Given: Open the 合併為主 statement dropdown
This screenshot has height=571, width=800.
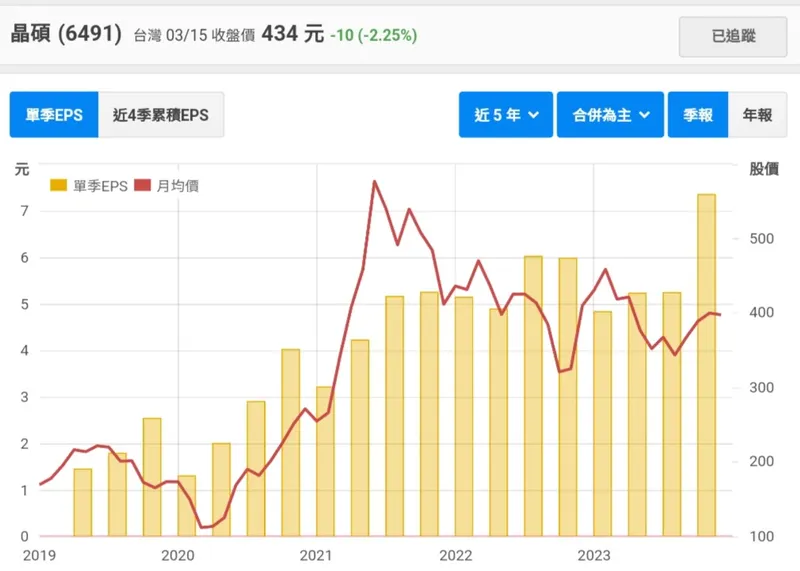Looking at the screenshot, I should 610,115.
